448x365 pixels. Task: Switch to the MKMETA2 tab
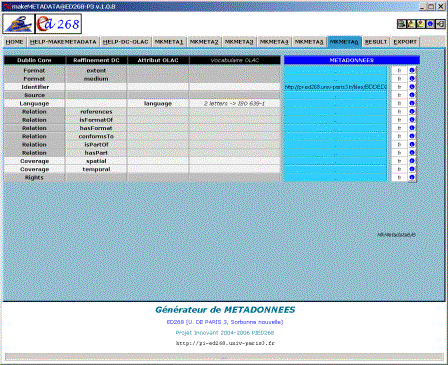204,42
